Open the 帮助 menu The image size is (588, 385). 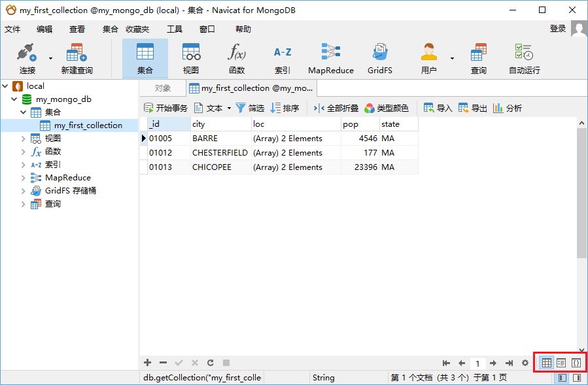click(243, 29)
